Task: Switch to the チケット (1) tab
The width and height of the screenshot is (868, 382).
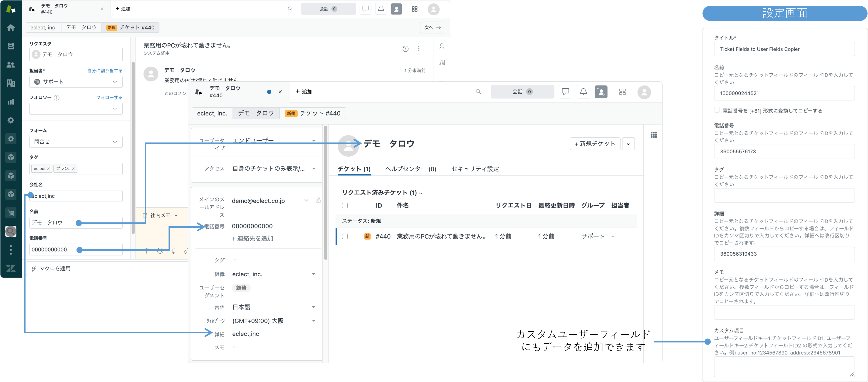Action: click(354, 169)
